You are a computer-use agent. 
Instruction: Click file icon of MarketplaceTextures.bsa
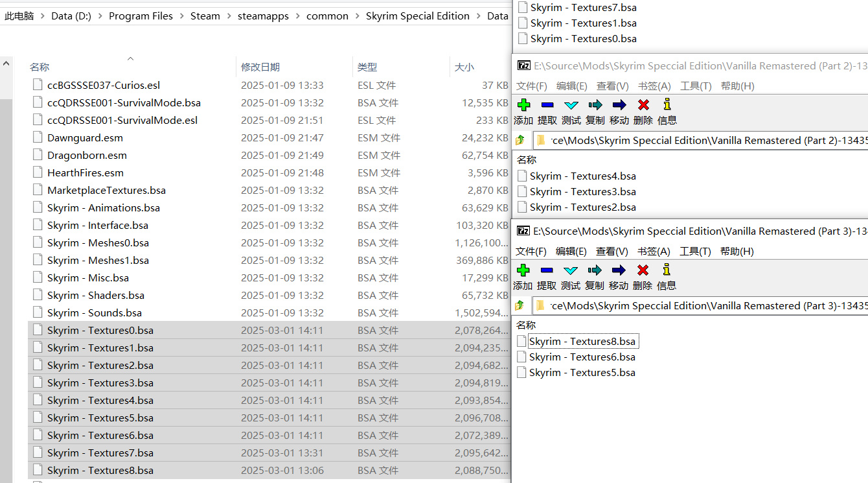(x=37, y=190)
